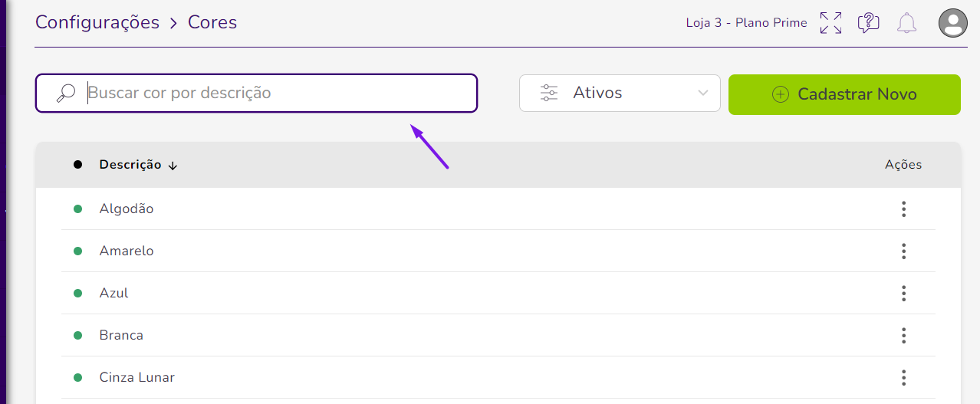Open actions menu for Algodão

(904, 209)
